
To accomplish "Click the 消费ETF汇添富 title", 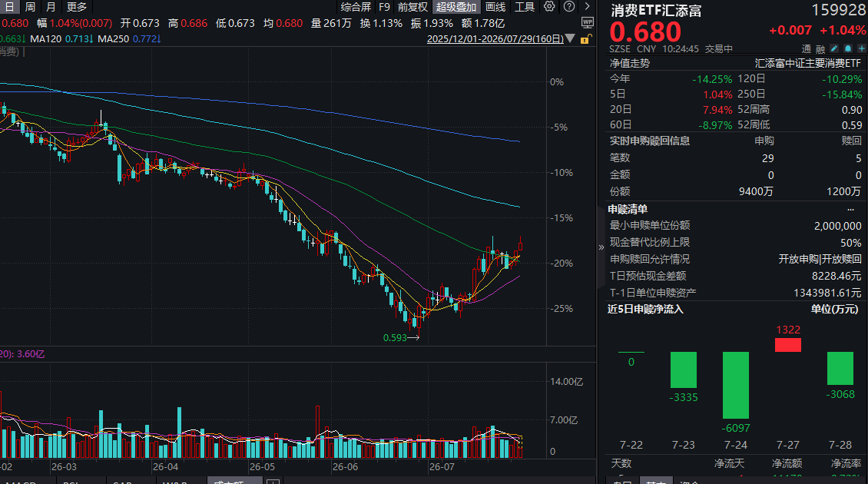I will pos(656,11).
